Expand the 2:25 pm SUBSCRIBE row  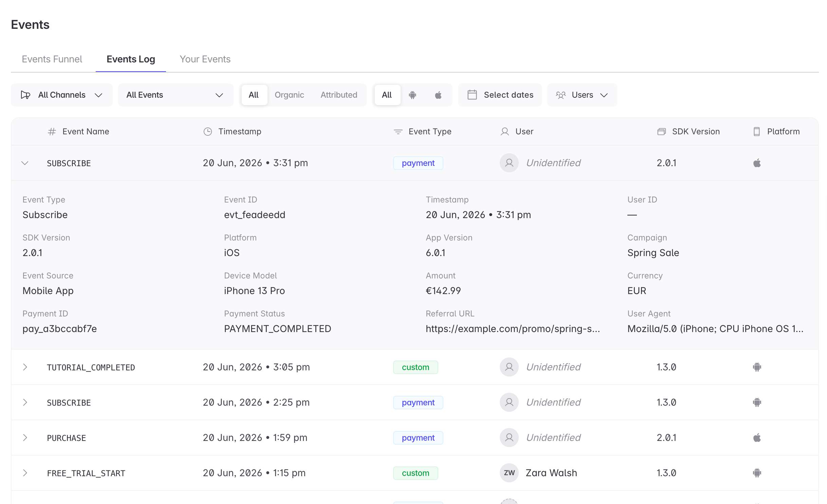(x=25, y=403)
